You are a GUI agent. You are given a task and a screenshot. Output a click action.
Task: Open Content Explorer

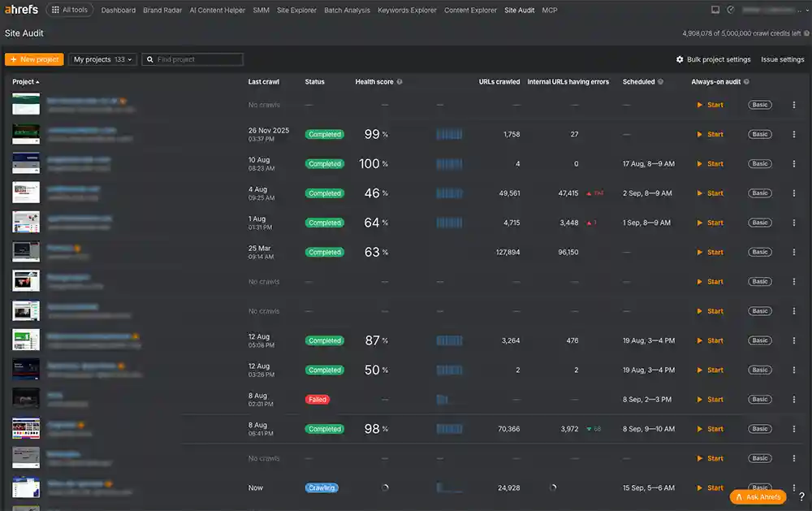coord(470,11)
